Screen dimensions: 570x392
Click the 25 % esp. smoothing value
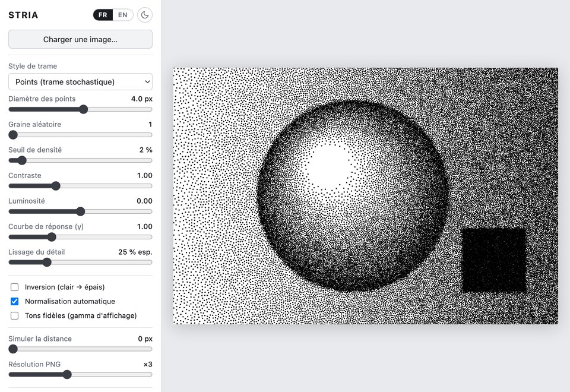(135, 252)
